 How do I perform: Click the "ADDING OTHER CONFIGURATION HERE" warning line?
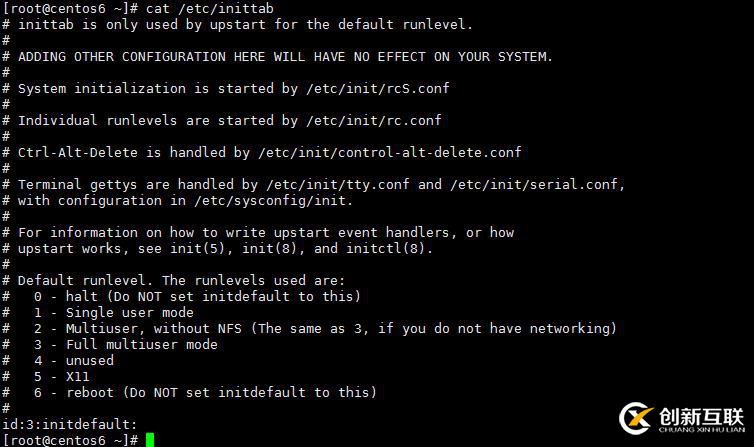coord(285,56)
